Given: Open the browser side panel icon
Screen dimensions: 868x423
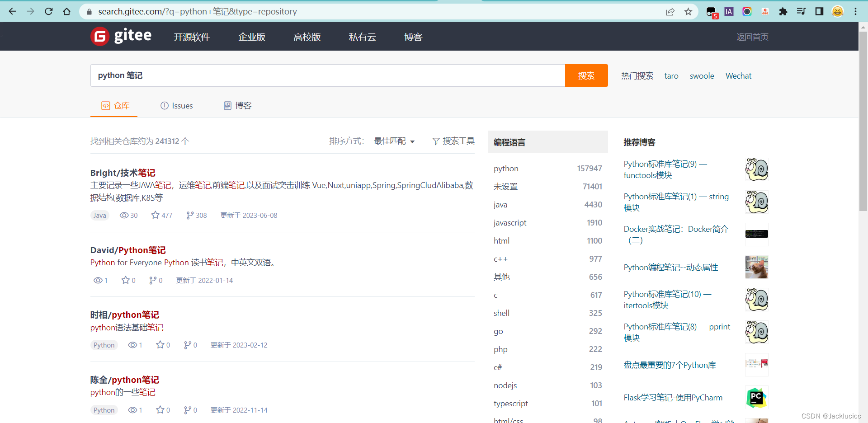Looking at the screenshot, I should pos(819,11).
